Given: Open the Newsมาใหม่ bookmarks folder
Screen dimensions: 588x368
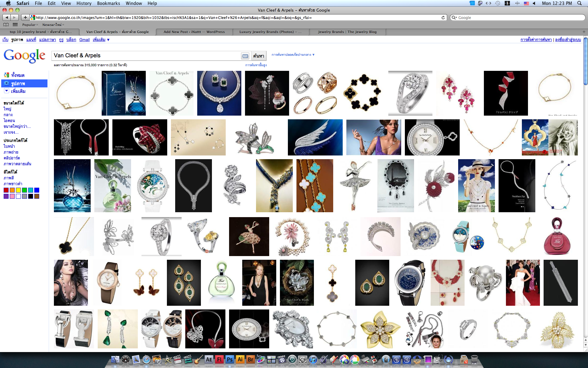Looking at the screenshot, I should pyautogui.click(x=53, y=25).
